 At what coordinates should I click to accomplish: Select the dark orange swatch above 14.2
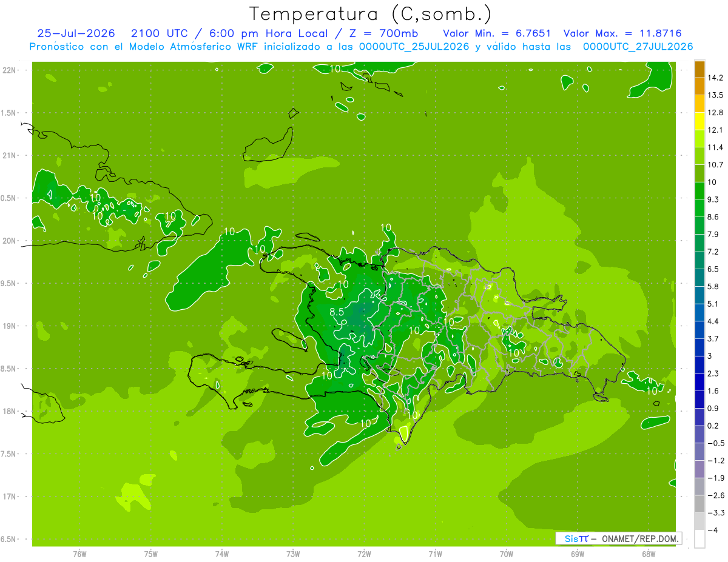(x=699, y=69)
